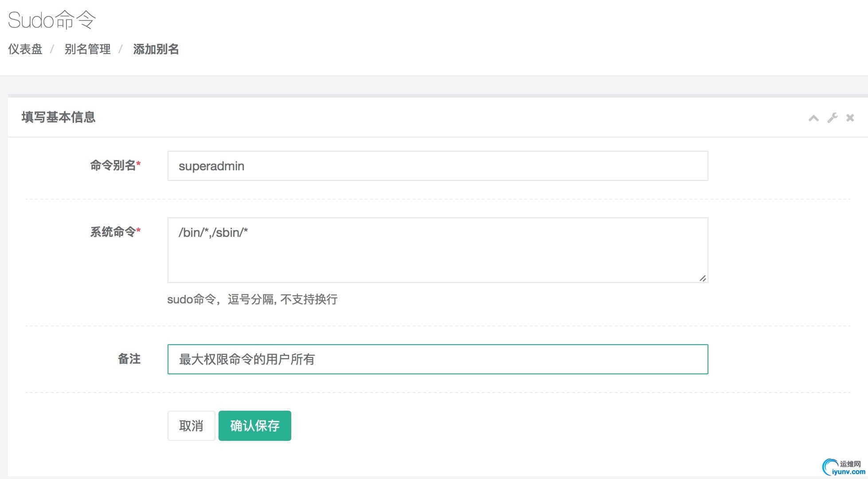Viewport: 868px width, 479px height.
Task: Focus the 命令别名 field containing superadmin
Action: click(437, 166)
